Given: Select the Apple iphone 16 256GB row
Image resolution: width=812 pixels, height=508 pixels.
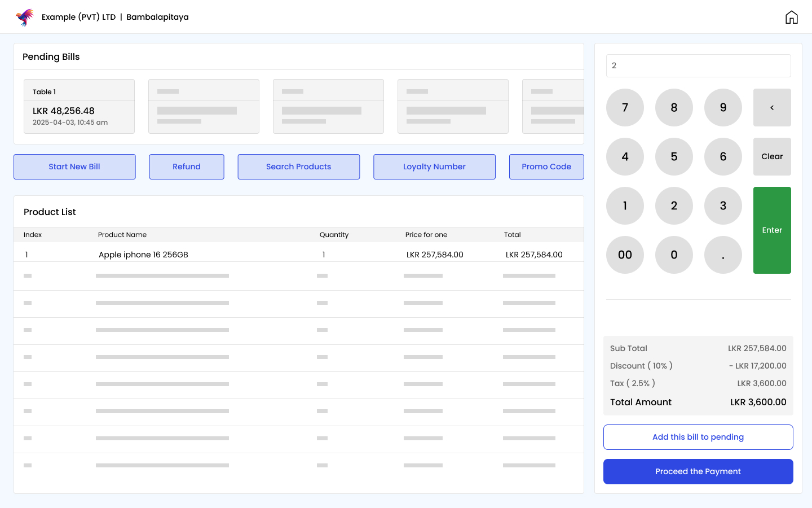Looking at the screenshot, I should pos(299,255).
